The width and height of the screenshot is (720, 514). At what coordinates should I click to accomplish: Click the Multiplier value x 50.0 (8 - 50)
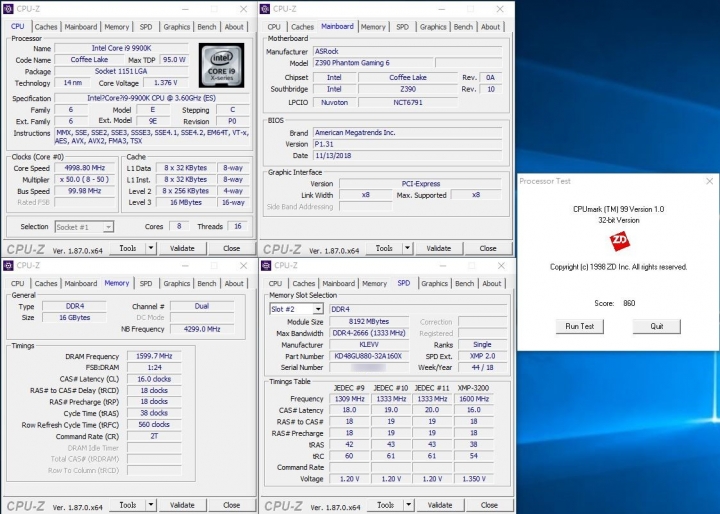pyautogui.click(x=85, y=179)
